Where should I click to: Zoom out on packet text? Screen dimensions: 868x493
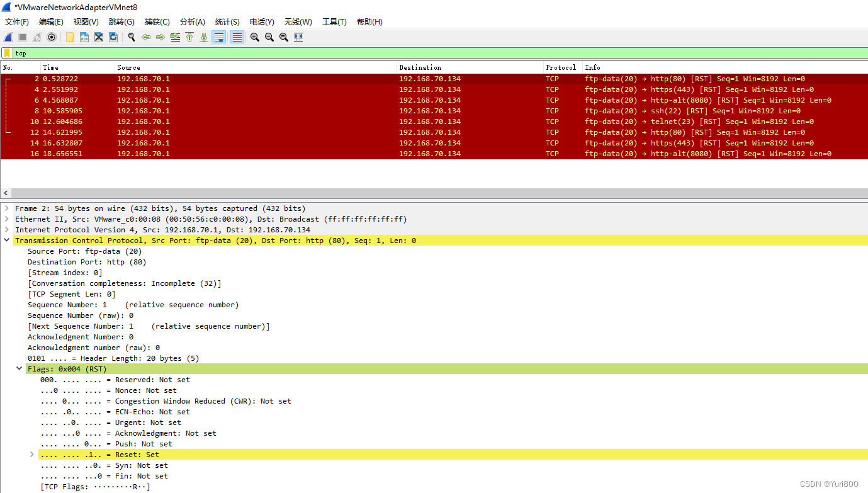pos(269,37)
